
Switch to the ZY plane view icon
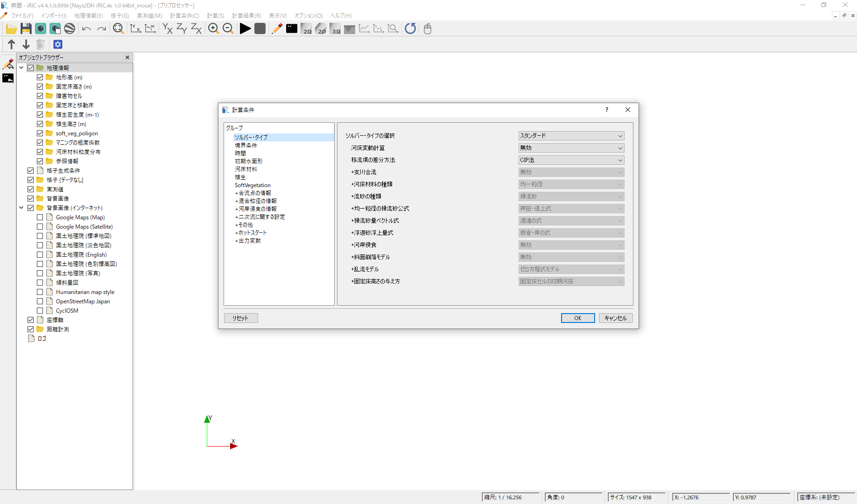tap(182, 29)
